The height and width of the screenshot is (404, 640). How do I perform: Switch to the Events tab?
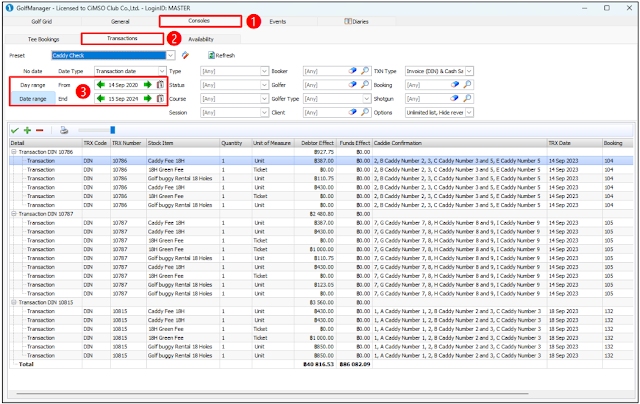[x=278, y=22]
